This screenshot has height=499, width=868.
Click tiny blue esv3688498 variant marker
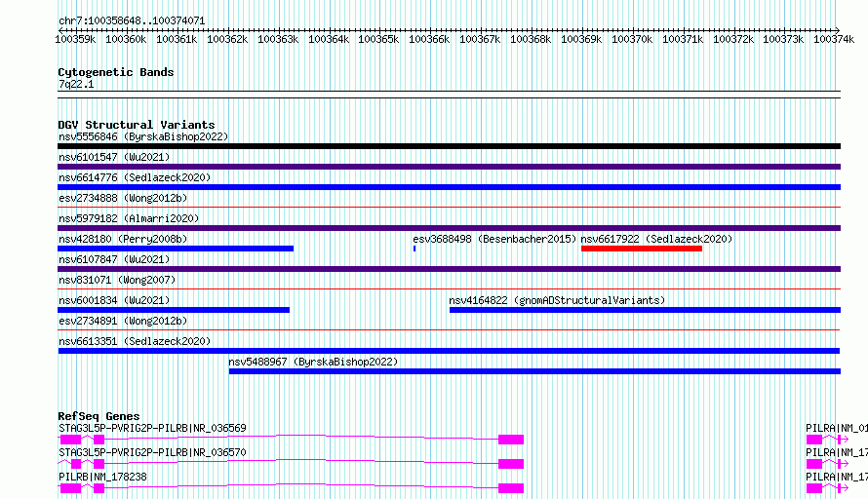click(414, 249)
